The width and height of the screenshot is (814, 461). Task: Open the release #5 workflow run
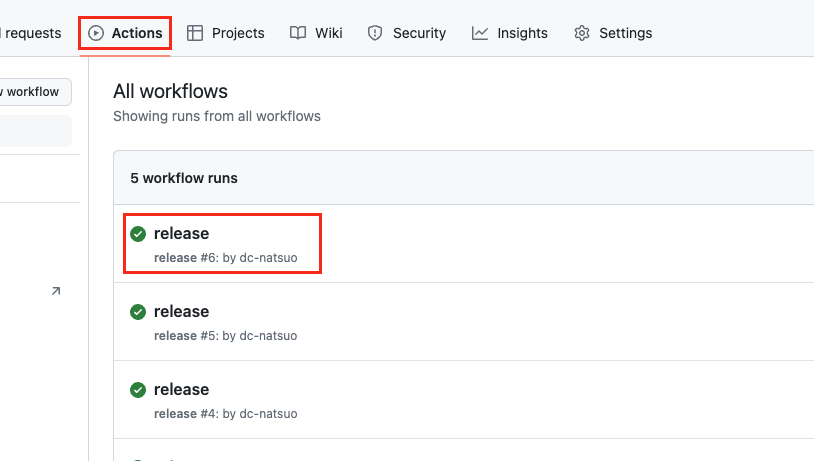click(181, 311)
